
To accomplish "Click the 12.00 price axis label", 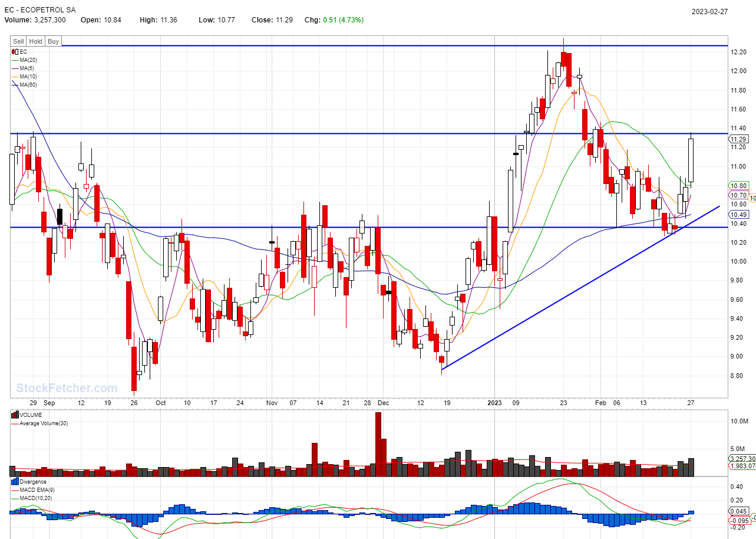I will click(x=739, y=71).
